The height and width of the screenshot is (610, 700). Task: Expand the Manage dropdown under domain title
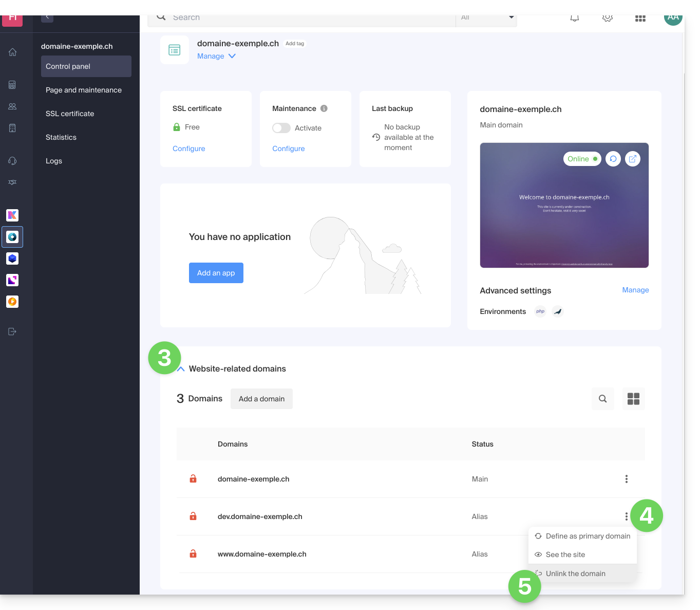point(216,56)
